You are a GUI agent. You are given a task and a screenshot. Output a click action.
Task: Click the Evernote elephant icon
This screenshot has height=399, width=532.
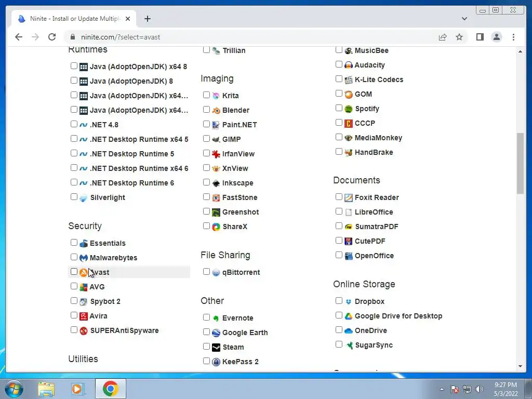tap(216, 318)
